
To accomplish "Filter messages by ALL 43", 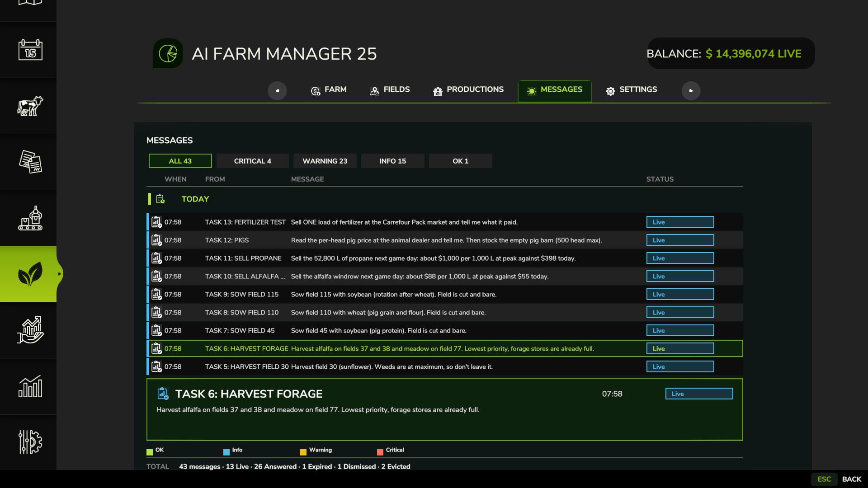I will pos(180,161).
